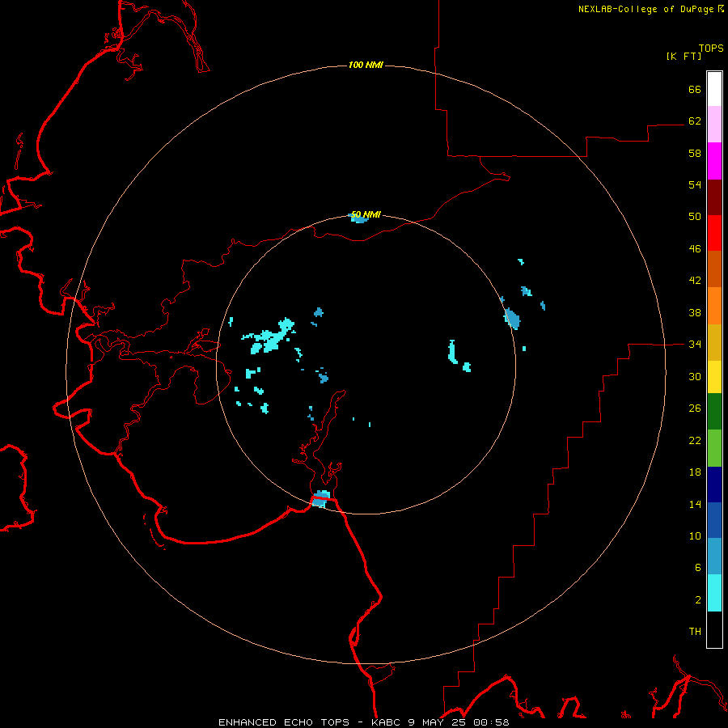Click the 38 legend value
This screenshot has height=728, width=728.
[x=695, y=312]
